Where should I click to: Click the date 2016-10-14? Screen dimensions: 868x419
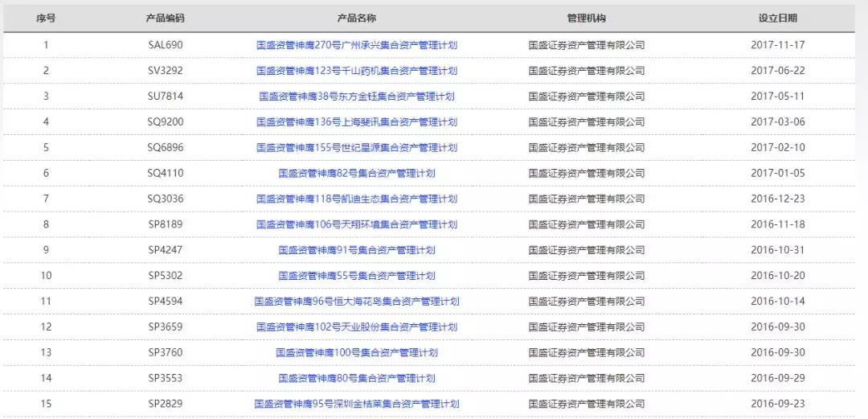(778, 301)
